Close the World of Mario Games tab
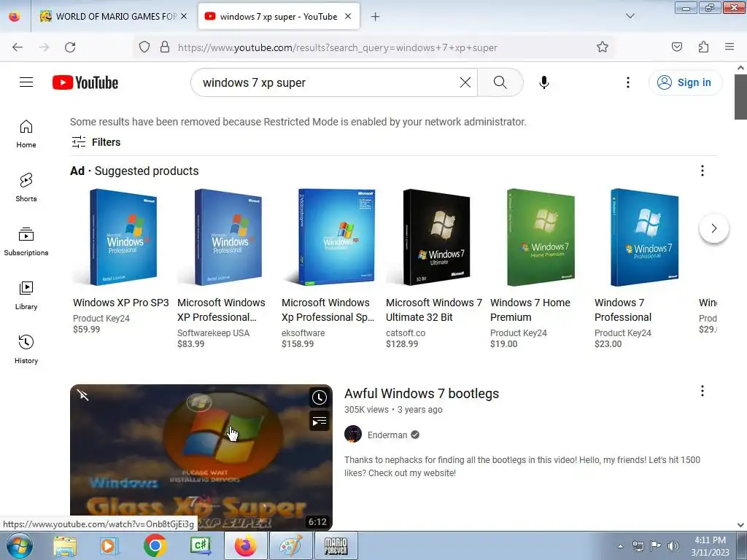 184,16
